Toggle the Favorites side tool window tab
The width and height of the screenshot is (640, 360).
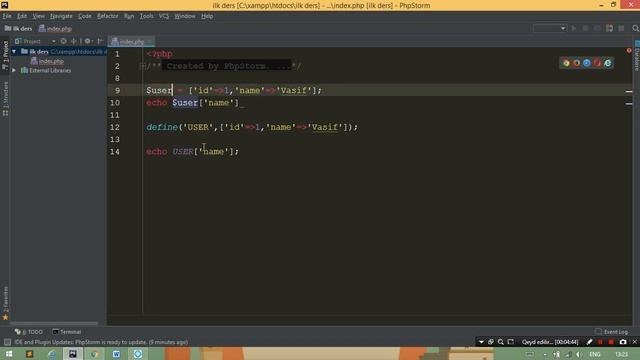(5, 303)
